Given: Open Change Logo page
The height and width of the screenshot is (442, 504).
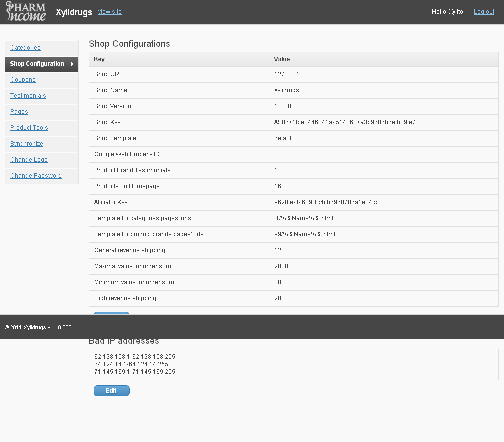Looking at the screenshot, I should (x=29, y=160).
